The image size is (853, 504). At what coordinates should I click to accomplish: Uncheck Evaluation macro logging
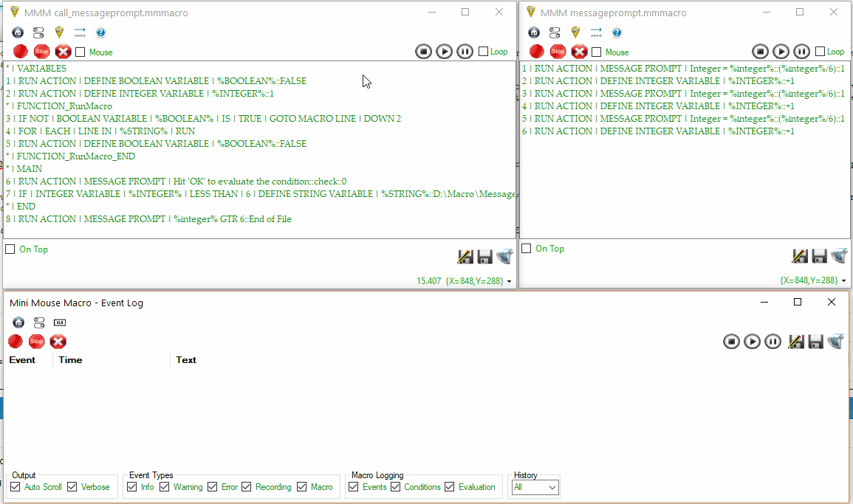(x=449, y=486)
